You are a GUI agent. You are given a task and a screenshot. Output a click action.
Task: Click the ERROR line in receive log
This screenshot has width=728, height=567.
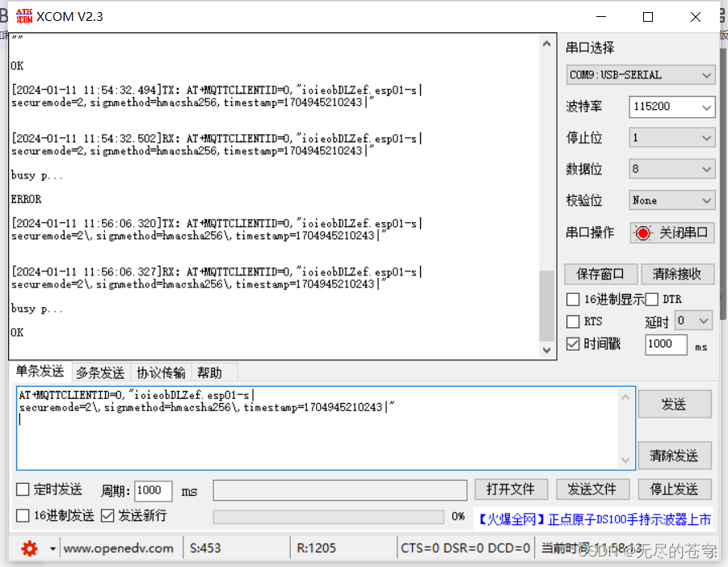(x=27, y=199)
